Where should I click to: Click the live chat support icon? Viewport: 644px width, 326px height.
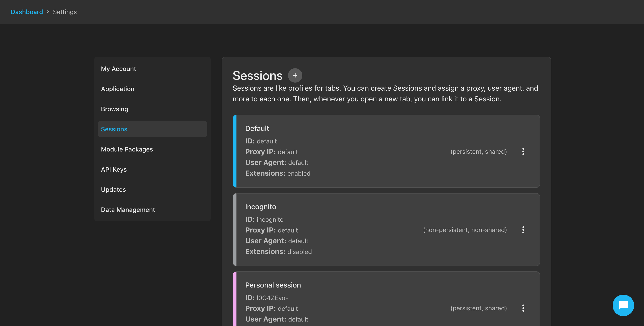(623, 305)
